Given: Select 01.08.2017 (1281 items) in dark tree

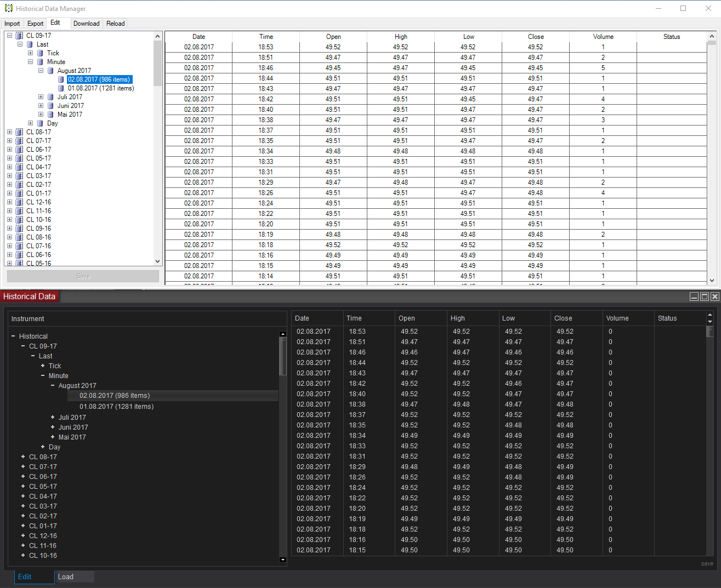Looking at the screenshot, I should pos(116,407).
